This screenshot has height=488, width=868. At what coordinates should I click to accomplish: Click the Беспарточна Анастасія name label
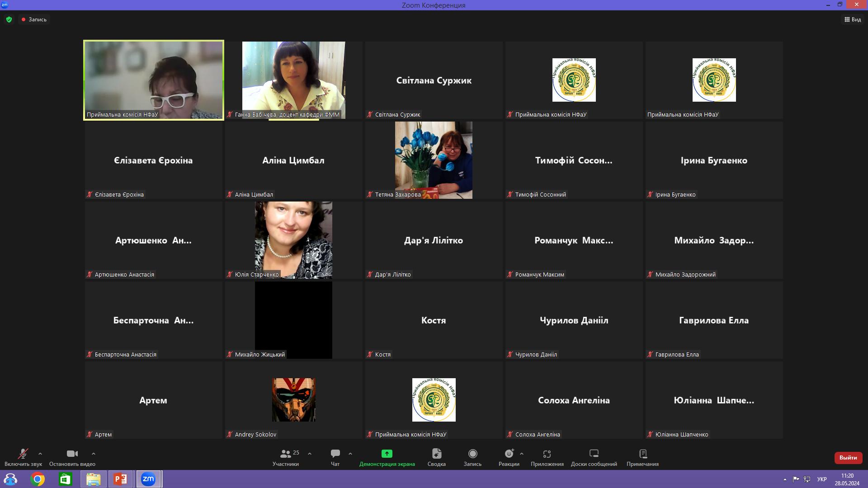[125, 355]
